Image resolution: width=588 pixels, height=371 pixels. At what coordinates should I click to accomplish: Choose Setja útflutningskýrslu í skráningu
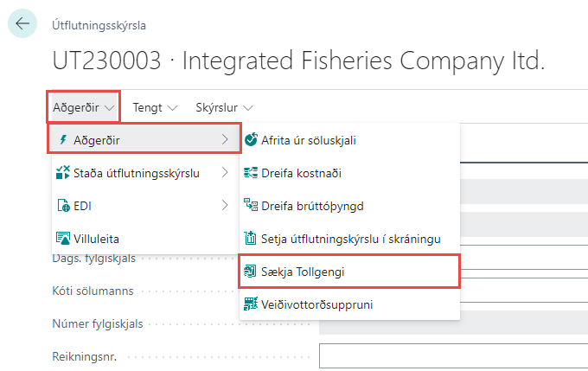346,238
